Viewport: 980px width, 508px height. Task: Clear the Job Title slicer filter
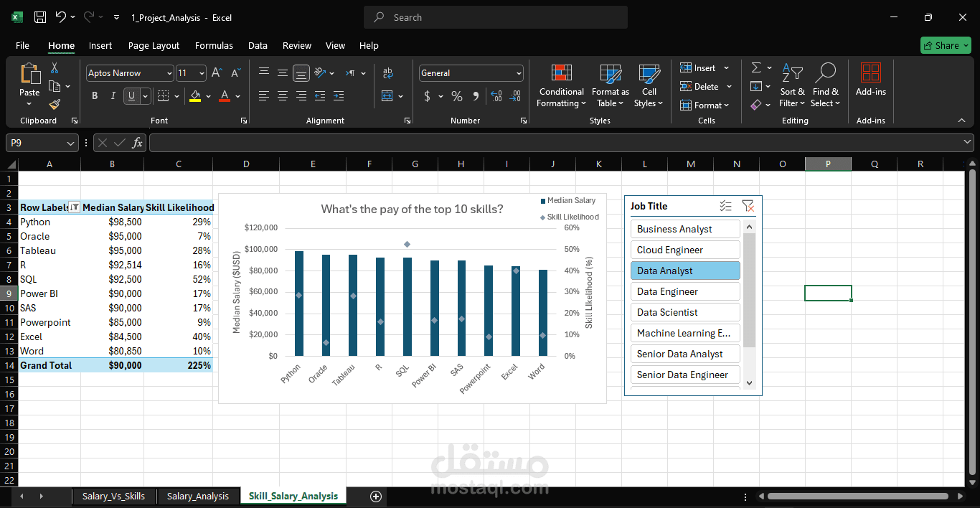point(748,206)
